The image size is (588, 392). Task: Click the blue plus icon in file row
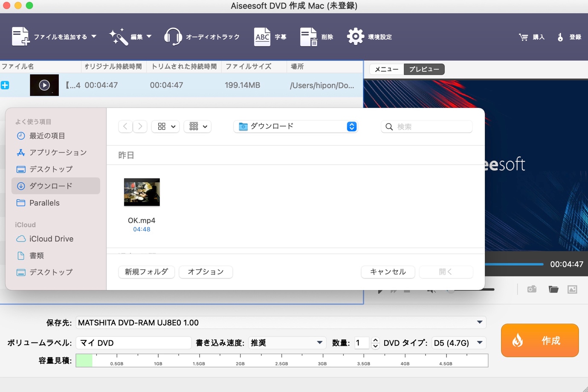tap(5, 85)
